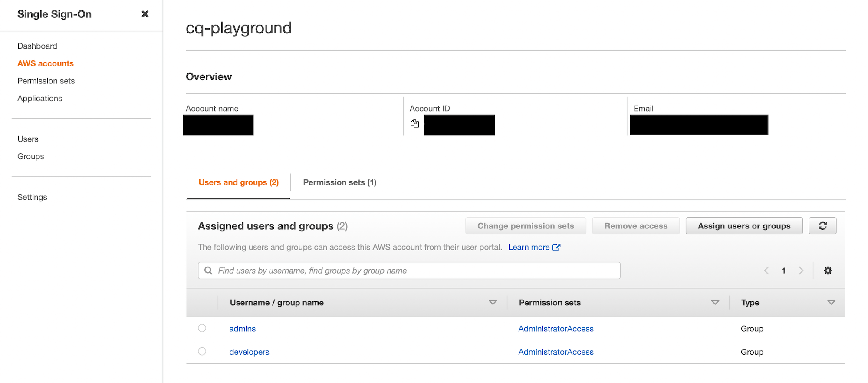Viewport: 868px width, 383px height.
Task: Click Assign users or groups button
Action: (x=744, y=226)
